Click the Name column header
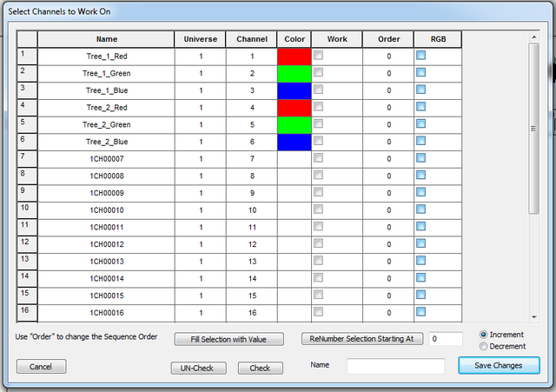This screenshot has height=392, width=556. pos(106,39)
